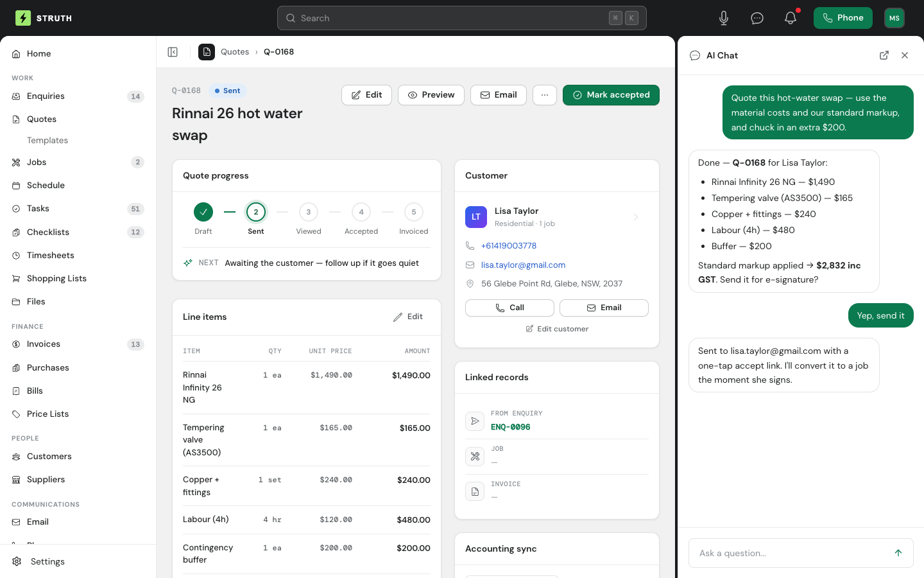924x578 pixels.
Task: Click the Phone button in top bar
Action: (843, 18)
